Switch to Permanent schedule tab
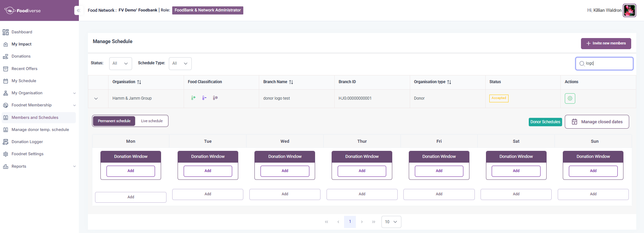This screenshot has width=644, height=233. [114, 121]
